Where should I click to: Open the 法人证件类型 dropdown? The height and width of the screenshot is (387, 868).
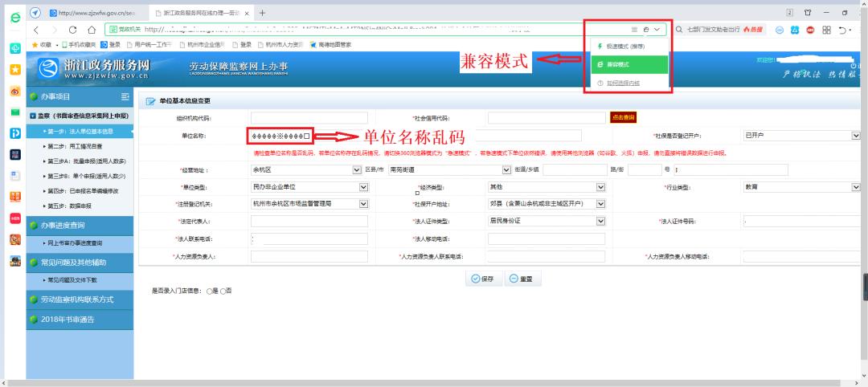tap(547, 221)
